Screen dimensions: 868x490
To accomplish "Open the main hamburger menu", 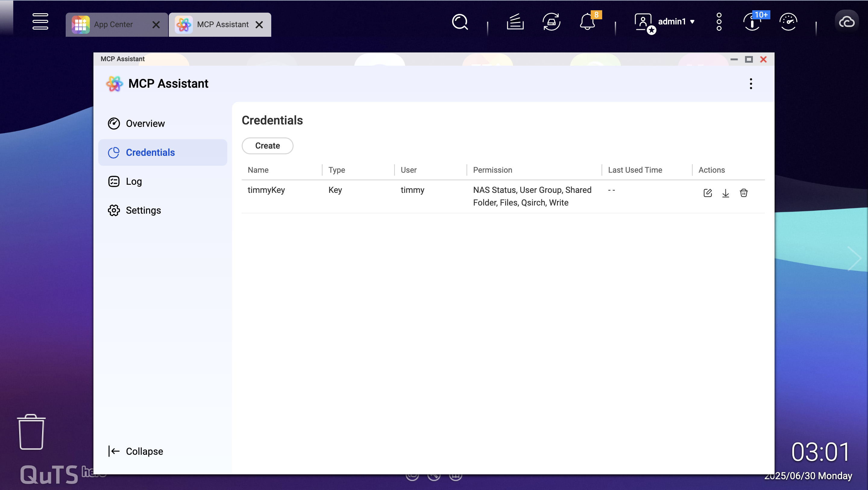I will [40, 22].
